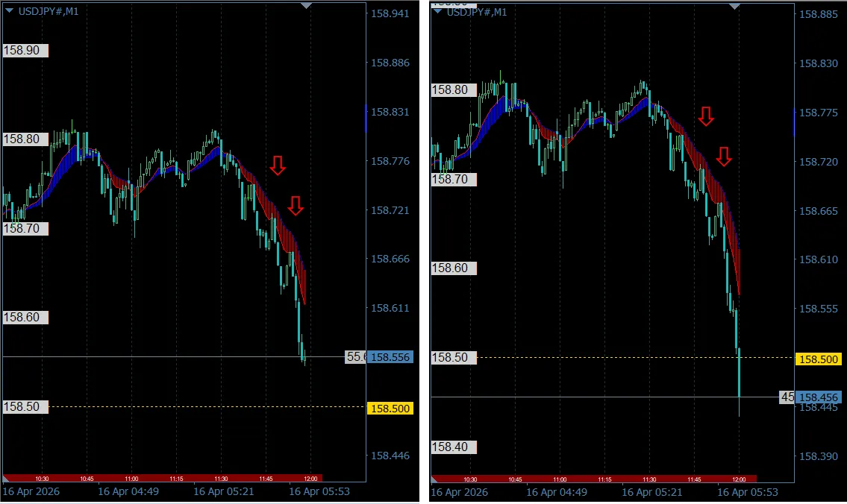
Task: Click the 158.390 price scale value
Action: point(819,456)
